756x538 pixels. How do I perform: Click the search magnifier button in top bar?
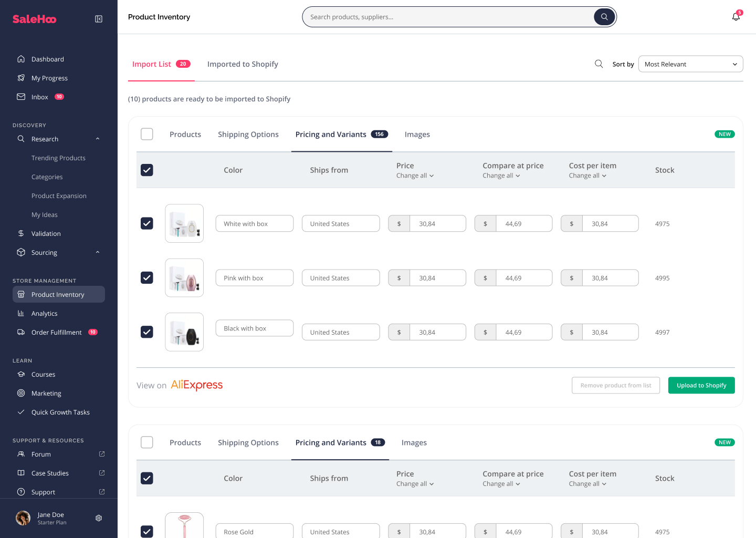[x=604, y=17]
